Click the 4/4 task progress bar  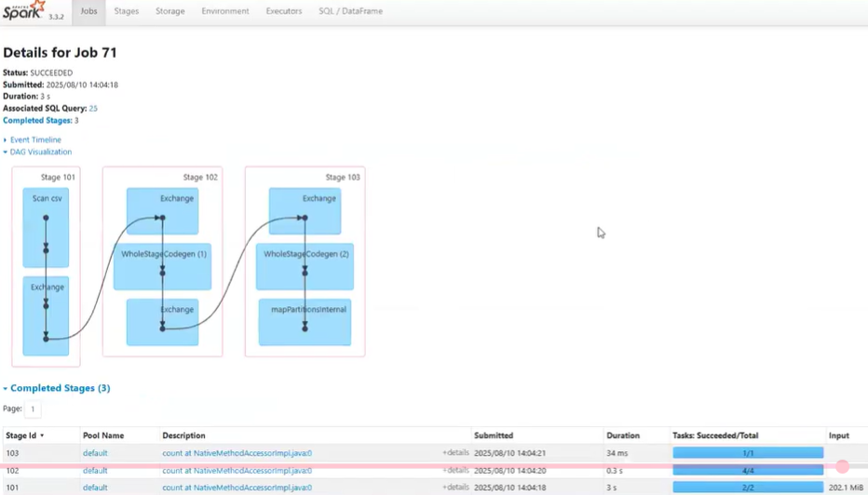click(748, 471)
